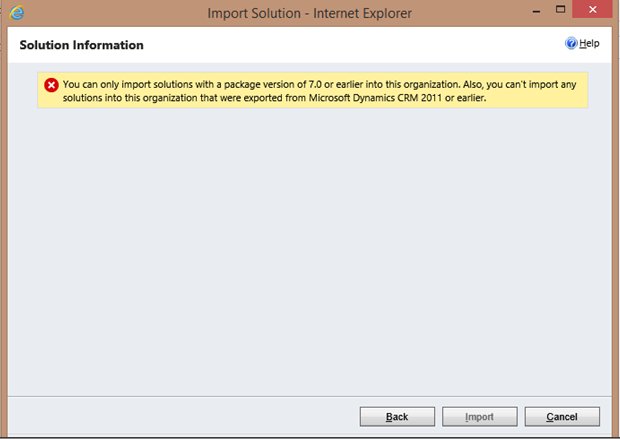Click the blue Help question mark icon
Image resolution: width=620 pixels, height=439 pixels.
572,44
